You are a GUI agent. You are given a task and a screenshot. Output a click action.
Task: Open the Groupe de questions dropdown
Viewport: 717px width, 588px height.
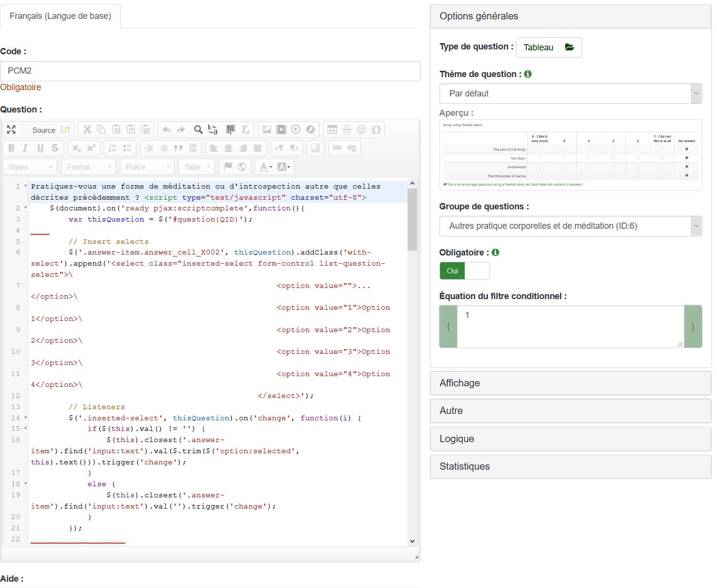pos(570,226)
